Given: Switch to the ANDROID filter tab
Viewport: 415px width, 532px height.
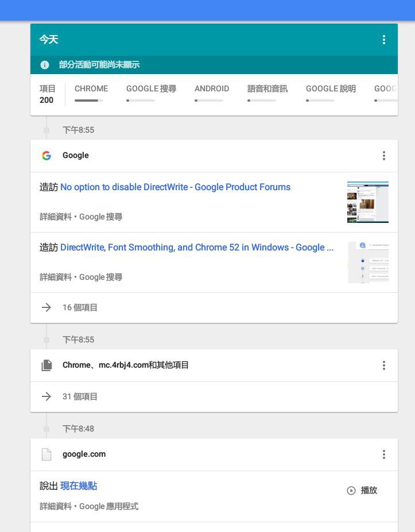Looking at the screenshot, I should pyautogui.click(x=211, y=89).
